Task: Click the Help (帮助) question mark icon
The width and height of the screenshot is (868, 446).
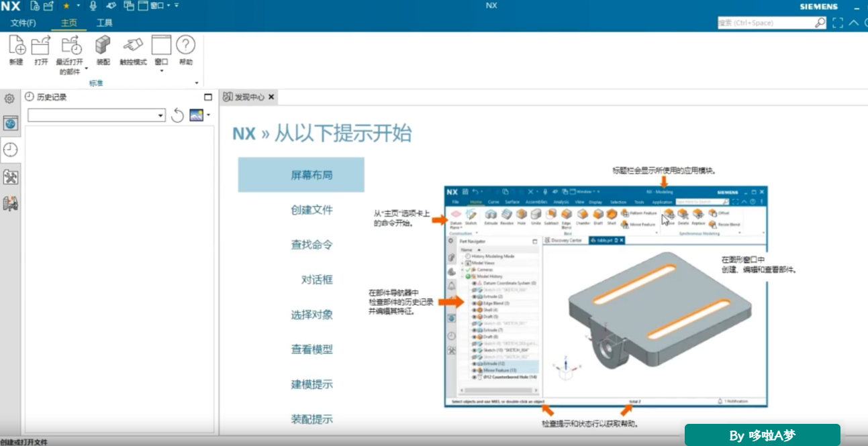Action: pos(185,46)
